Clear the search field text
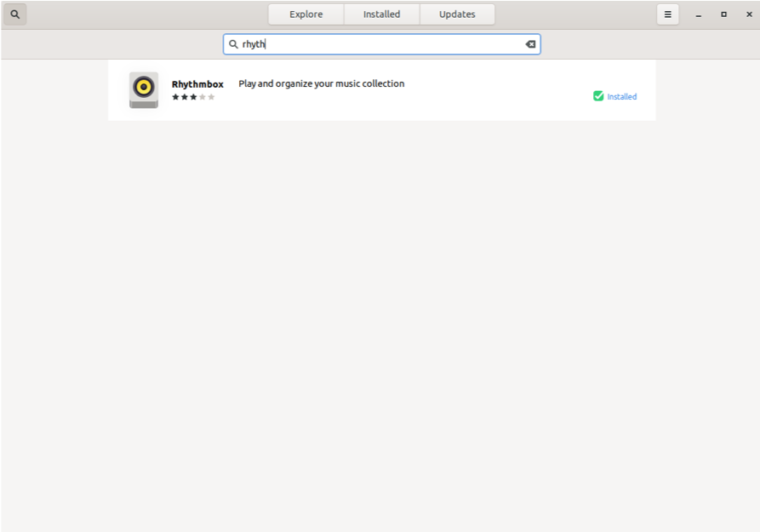Screen dimensions: 760x532 point(530,44)
